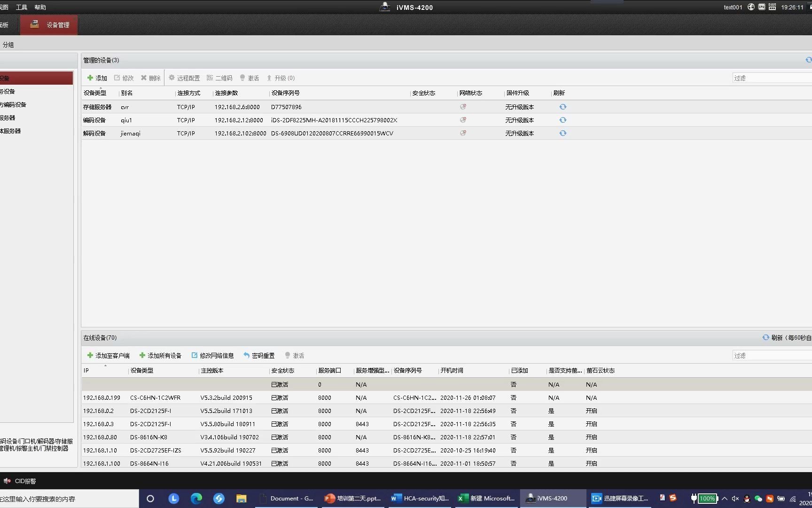
Task: Refresh the cvr device row
Action: coord(563,107)
